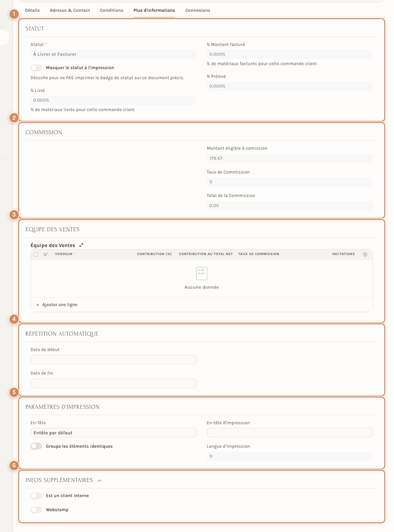The height and width of the screenshot is (532, 394).
Task: Click the Contribution (%) column header
Action: click(x=154, y=254)
